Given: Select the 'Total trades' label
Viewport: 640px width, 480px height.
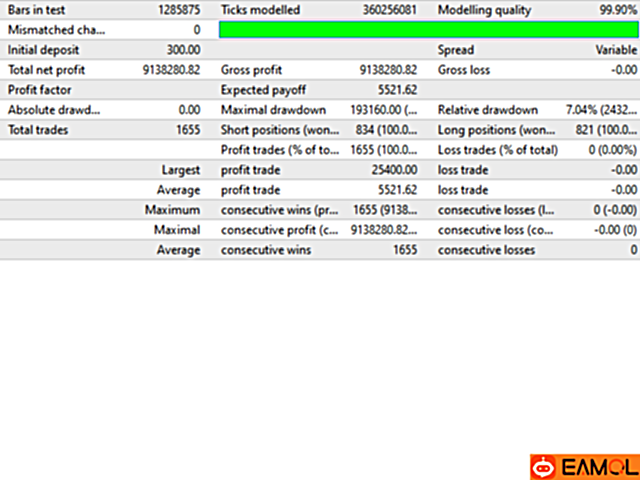Looking at the screenshot, I should pos(38,130).
